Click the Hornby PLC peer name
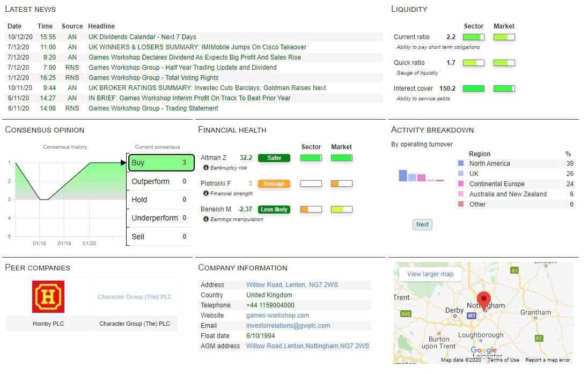The image size is (588, 374). [x=48, y=324]
